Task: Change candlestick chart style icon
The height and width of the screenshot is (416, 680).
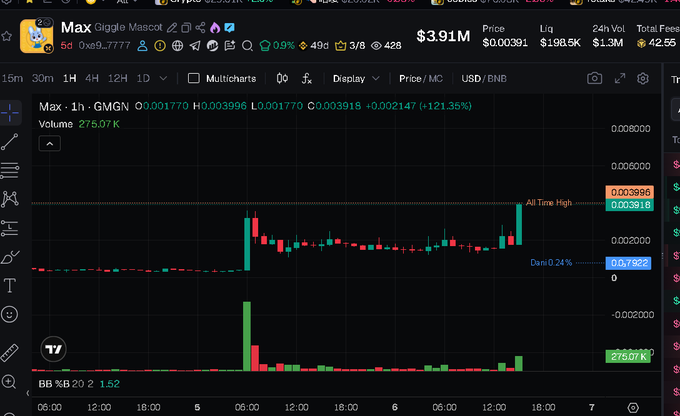Action: point(282,79)
